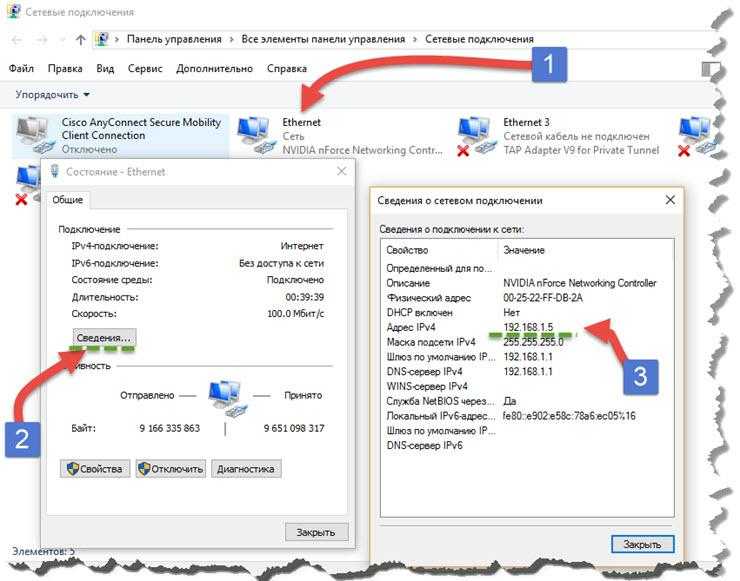Open the Сервис menu
This screenshot has height=581, width=740.
point(145,68)
